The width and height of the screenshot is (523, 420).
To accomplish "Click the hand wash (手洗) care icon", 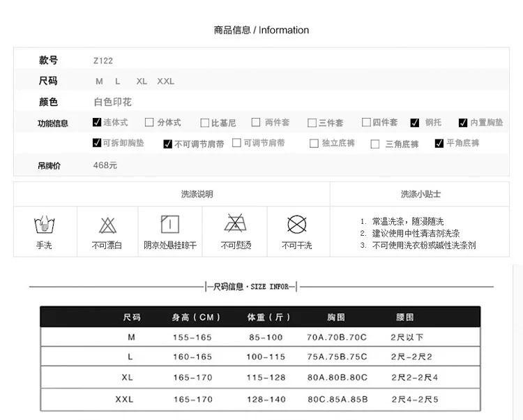I will [45, 225].
